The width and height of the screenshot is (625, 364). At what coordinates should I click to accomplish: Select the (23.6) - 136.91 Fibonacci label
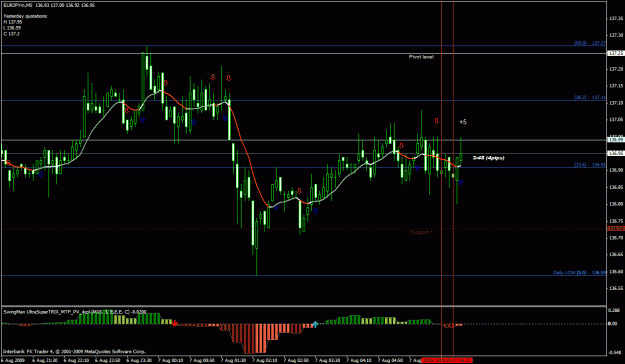(590, 164)
